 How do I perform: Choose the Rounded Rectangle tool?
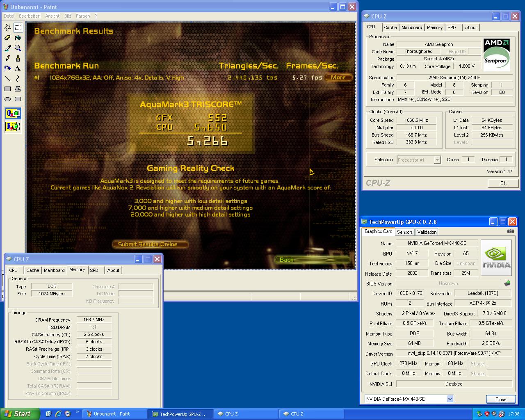18,99
